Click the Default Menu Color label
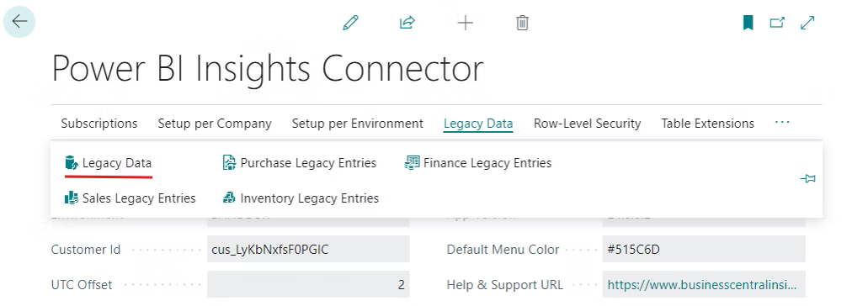This screenshot has height=306, width=868. tap(503, 250)
